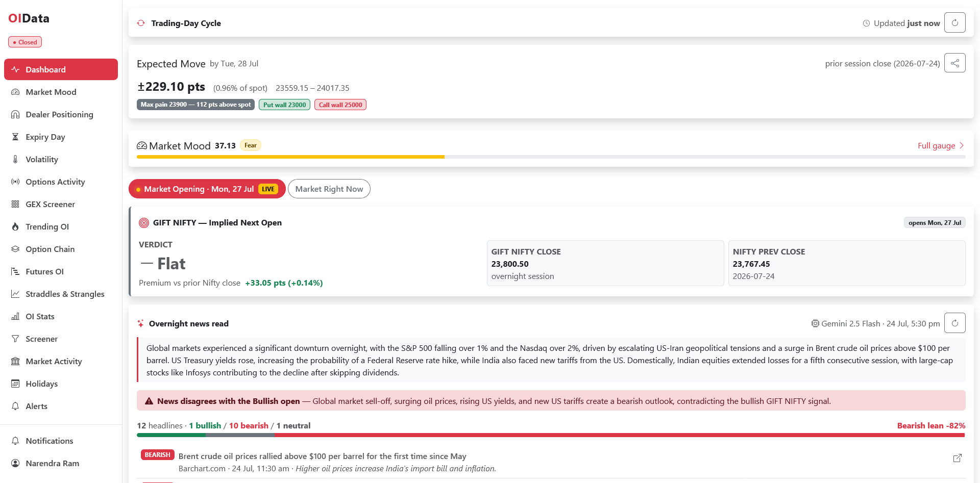This screenshot has width=980, height=483.
Task: Click the Market Activity bank icon
Action: coord(15,361)
